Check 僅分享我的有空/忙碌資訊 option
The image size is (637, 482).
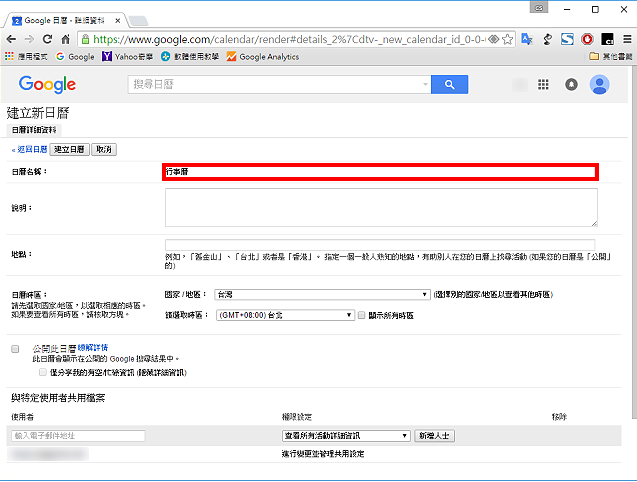click(x=43, y=372)
